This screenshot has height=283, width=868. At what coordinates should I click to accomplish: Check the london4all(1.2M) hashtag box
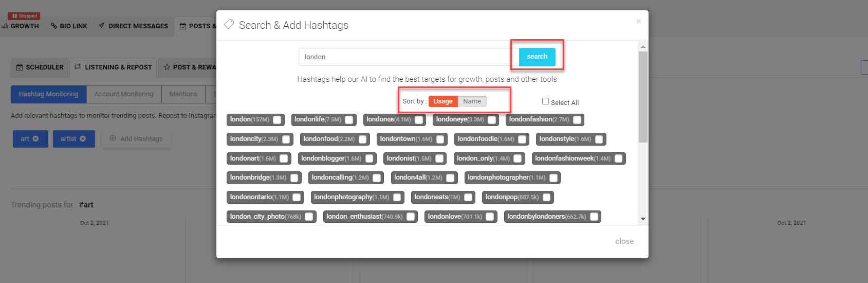pyautogui.click(x=450, y=178)
